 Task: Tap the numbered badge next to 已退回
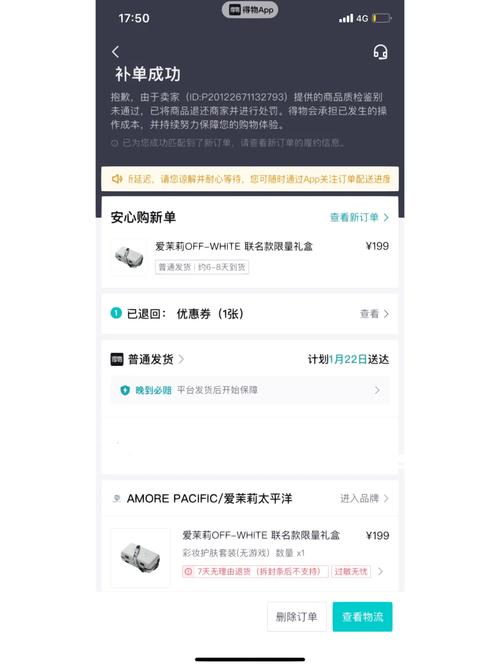116,314
